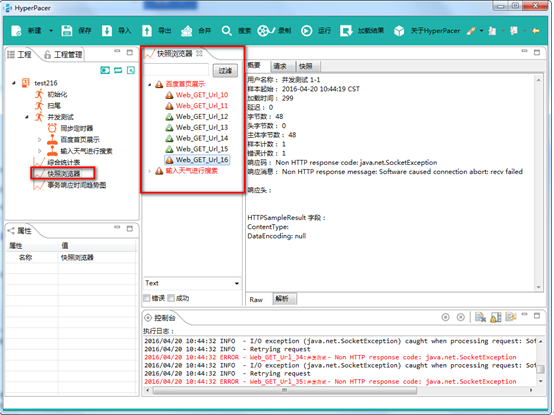Click the yellow back arrow icon in toolbar
This screenshot has width=554, height=415.
point(535,31)
